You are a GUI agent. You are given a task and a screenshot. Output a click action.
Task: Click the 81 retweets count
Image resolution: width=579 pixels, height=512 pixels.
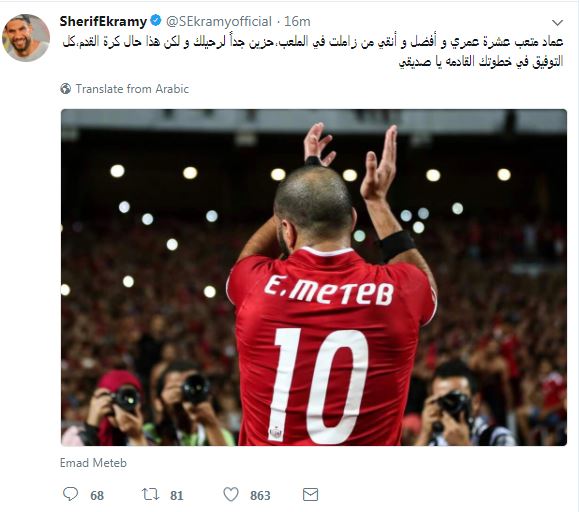(177, 495)
